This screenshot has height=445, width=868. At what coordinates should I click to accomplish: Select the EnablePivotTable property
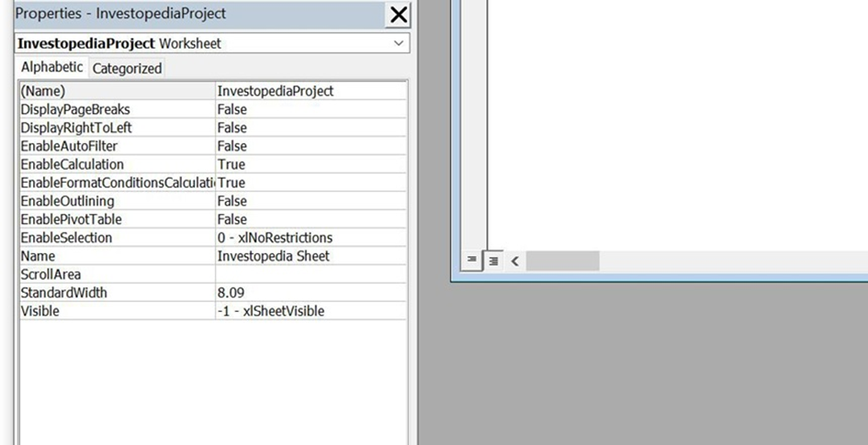118,219
